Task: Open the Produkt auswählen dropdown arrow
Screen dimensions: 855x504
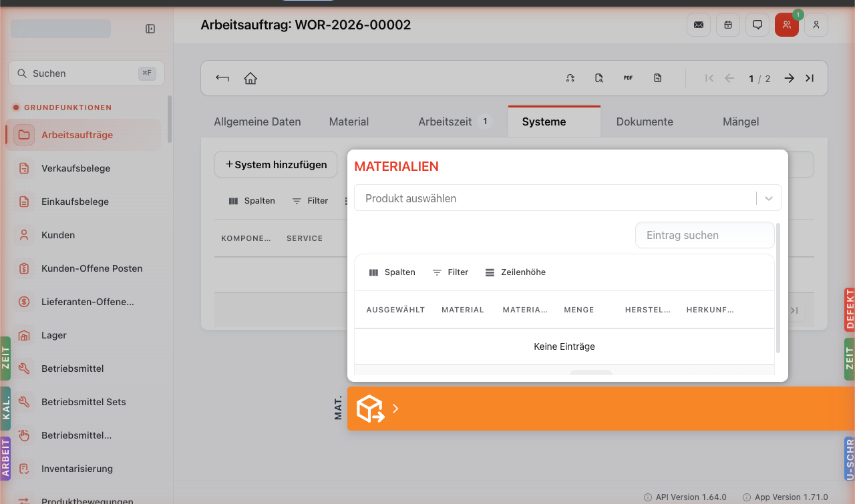Action: pyautogui.click(x=769, y=198)
